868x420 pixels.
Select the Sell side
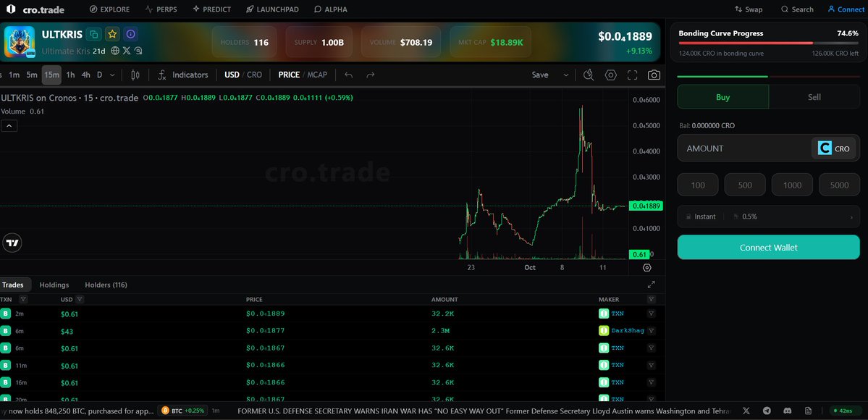click(814, 97)
